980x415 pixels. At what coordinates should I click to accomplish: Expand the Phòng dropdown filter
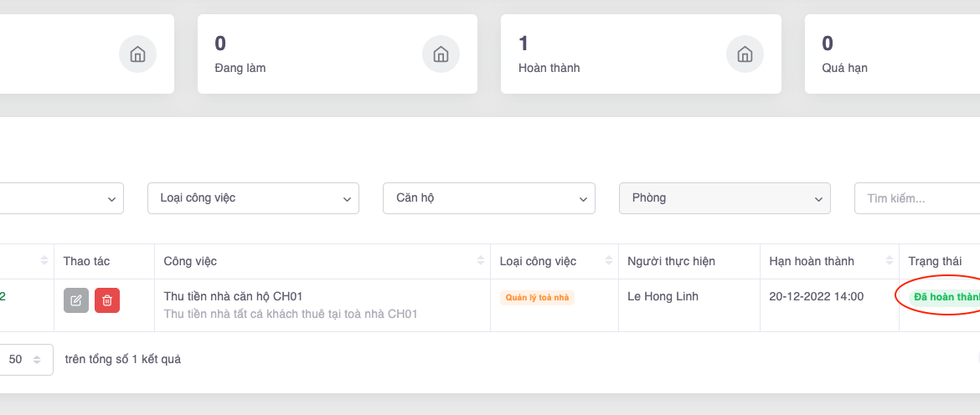click(724, 198)
